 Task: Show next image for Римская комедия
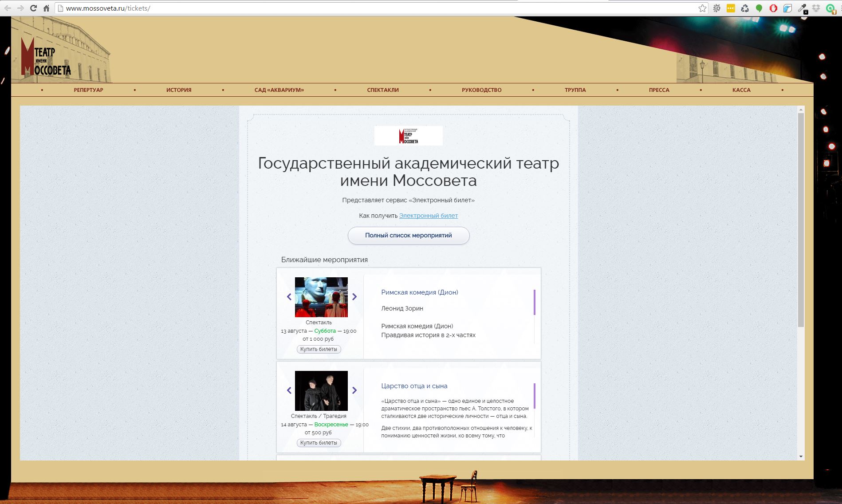click(354, 297)
